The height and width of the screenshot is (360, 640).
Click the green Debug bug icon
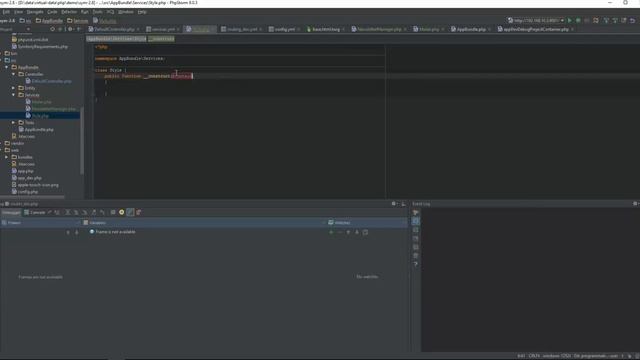[x=578, y=20]
